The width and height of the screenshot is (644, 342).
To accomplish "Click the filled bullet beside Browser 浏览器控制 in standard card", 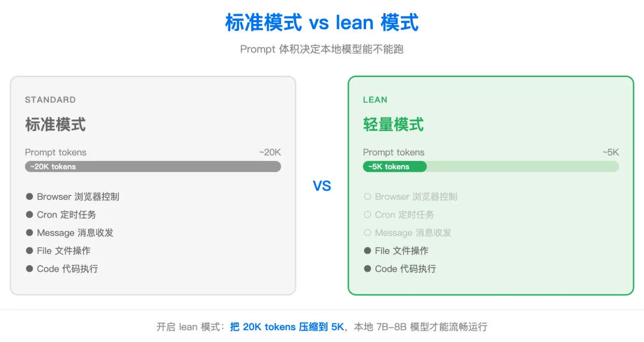I will point(29,197).
